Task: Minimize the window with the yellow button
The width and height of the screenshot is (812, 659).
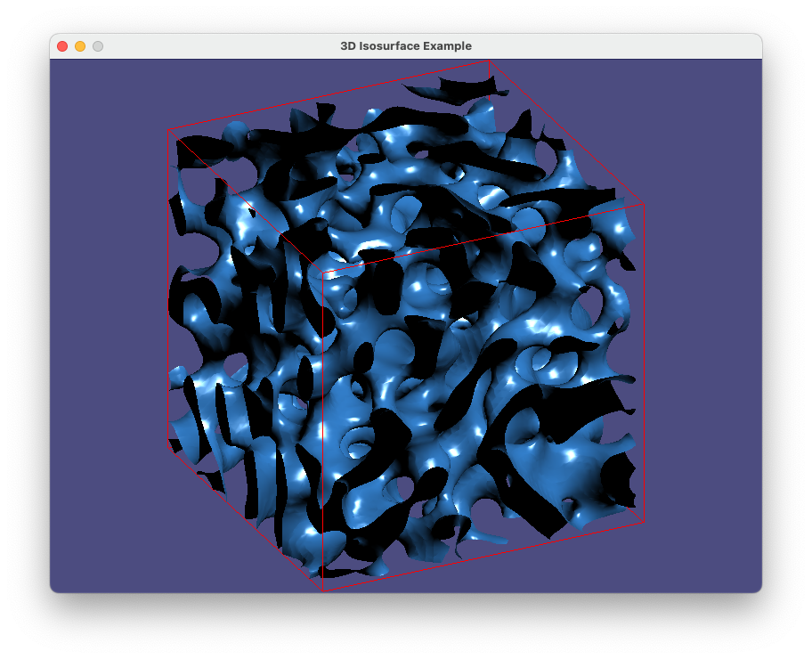Action: (x=80, y=46)
